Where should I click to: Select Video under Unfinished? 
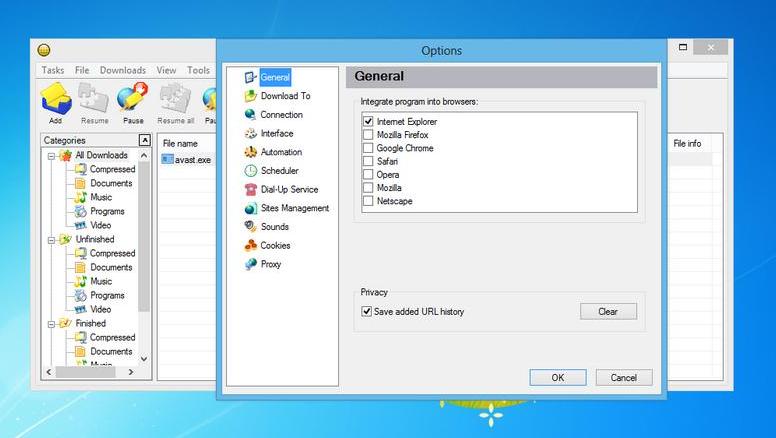coord(100,309)
